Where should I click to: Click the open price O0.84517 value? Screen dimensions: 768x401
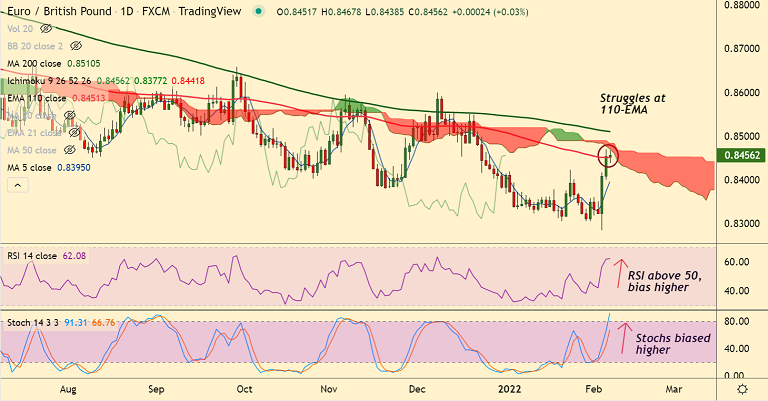(296, 12)
